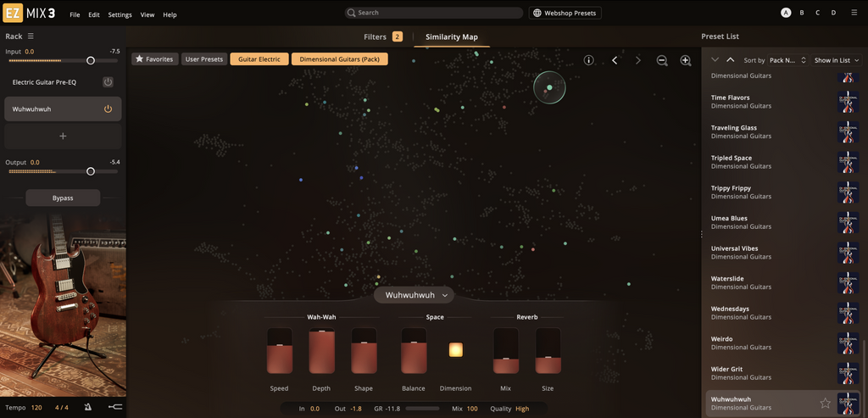Screen dimensions: 868x418
Task: Select the Universal Vibes preset
Action: pos(784,253)
